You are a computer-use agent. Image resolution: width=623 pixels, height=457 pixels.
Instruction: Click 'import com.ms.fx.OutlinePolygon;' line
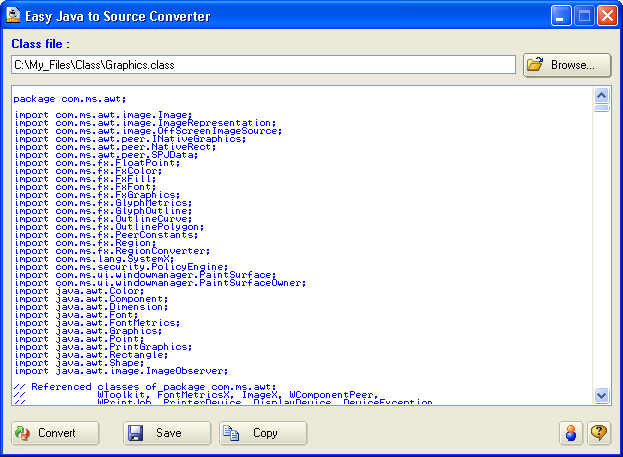click(x=109, y=227)
